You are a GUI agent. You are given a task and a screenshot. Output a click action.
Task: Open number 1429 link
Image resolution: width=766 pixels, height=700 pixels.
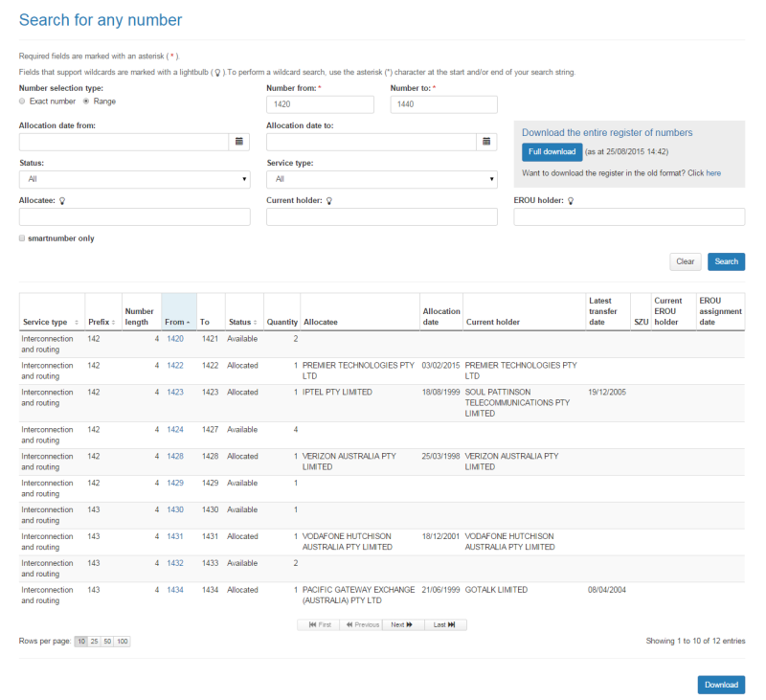tap(175, 484)
